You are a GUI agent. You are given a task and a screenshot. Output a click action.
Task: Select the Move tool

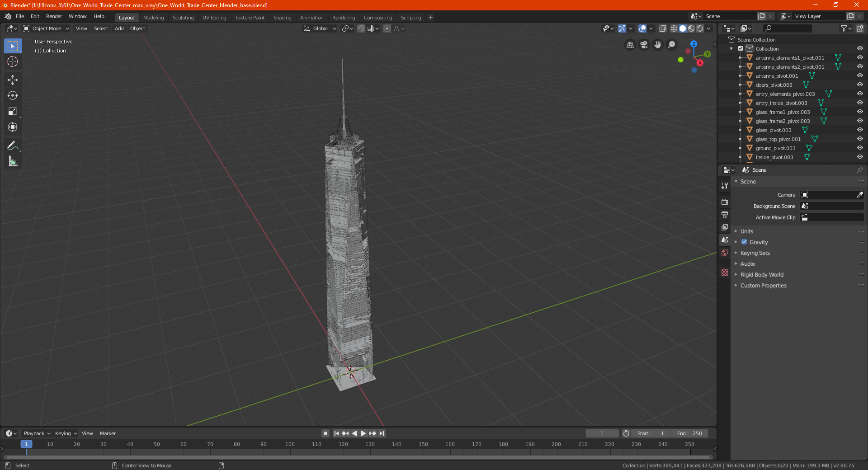pyautogui.click(x=13, y=80)
